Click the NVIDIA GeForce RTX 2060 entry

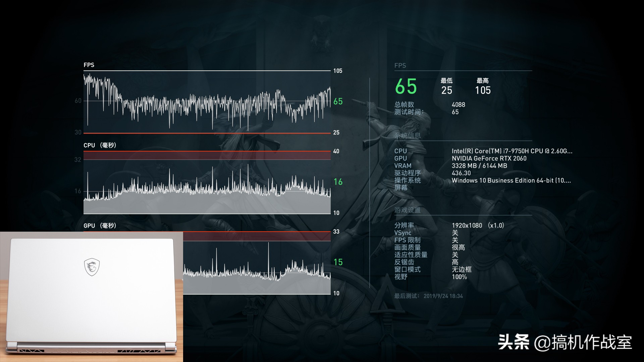pyautogui.click(x=489, y=159)
